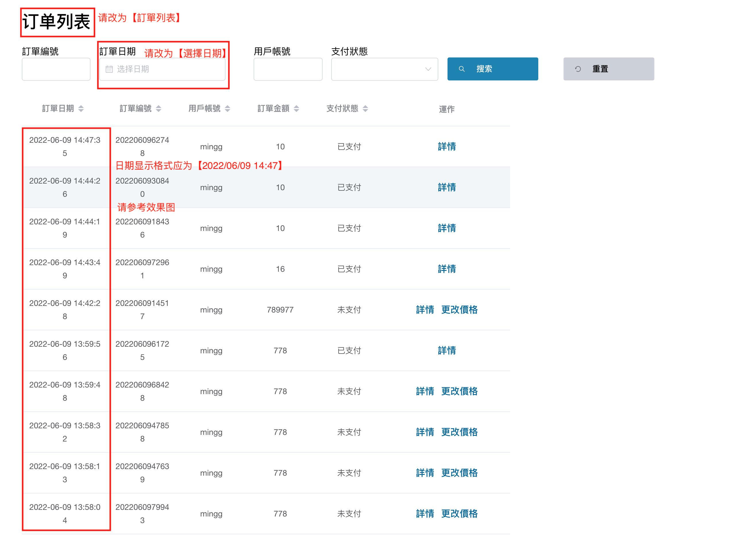This screenshot has width=756, height=536.
Task: Click the reset arrow icon on 重置 button
Action: (x=578, y=69)
